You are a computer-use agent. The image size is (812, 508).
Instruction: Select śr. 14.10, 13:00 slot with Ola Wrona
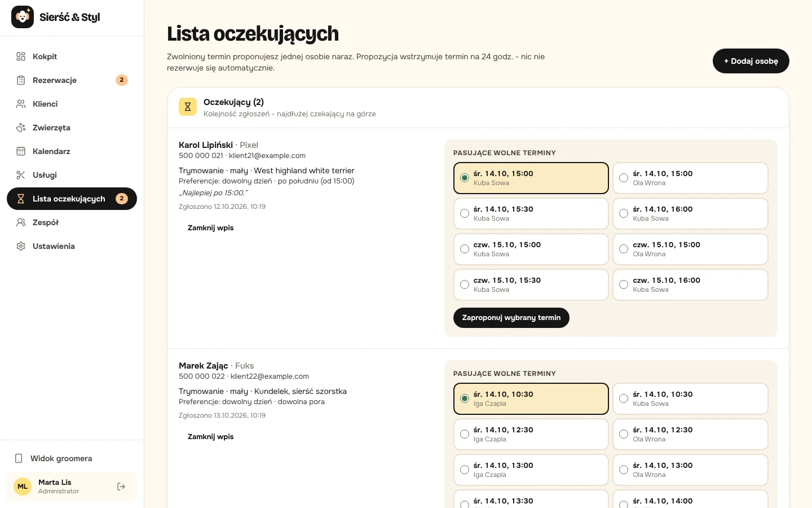point(690,470)
